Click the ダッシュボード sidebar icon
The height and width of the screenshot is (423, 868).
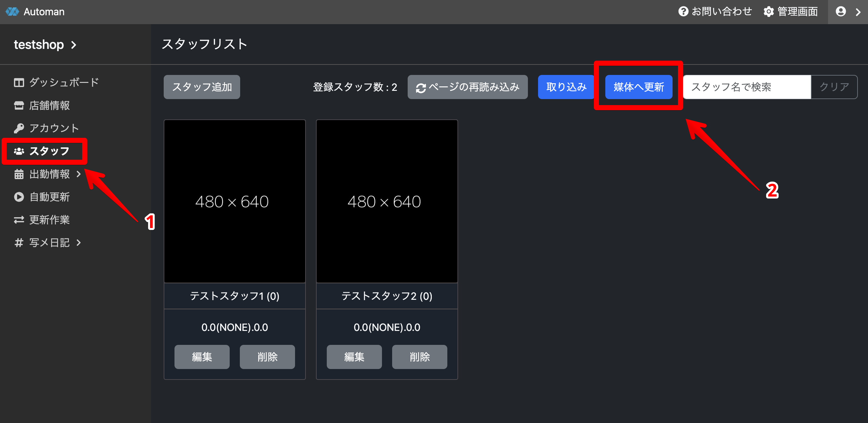click(x=19, y=83)
